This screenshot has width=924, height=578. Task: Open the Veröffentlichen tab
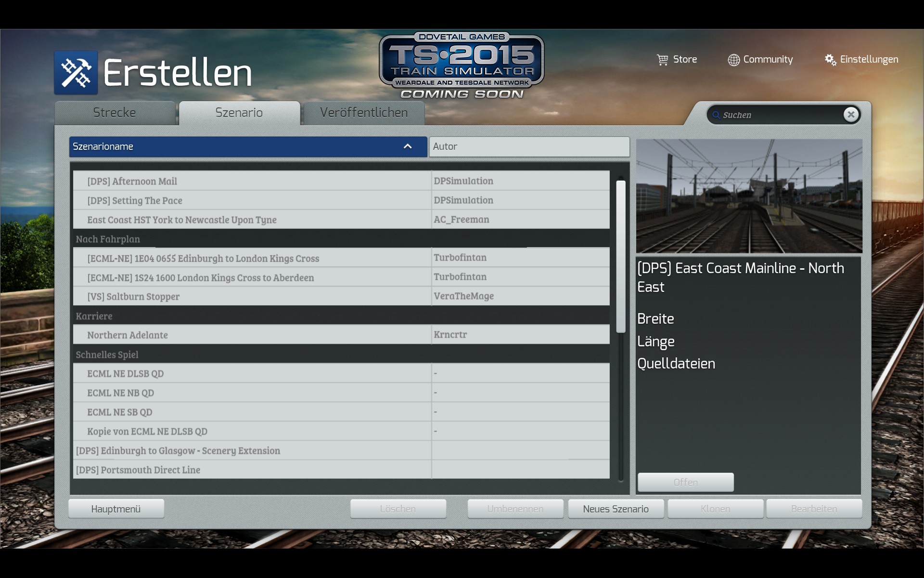pos(364,113)
